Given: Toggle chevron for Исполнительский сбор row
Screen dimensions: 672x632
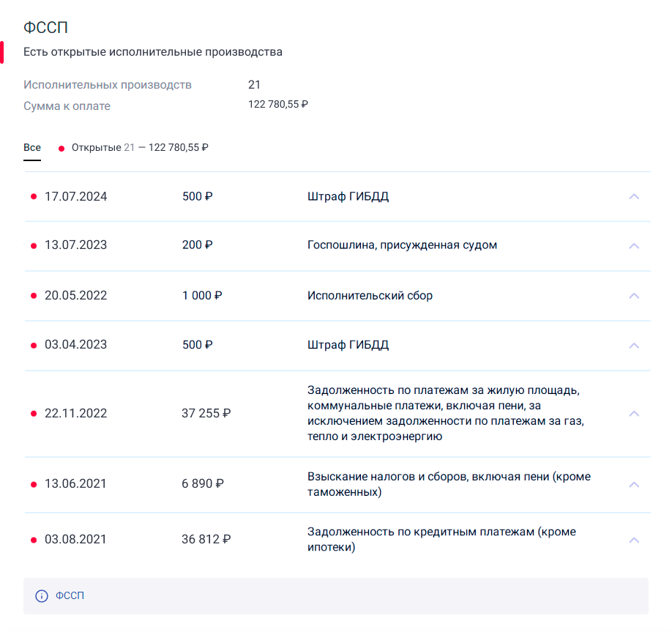Looking at the screenshot, I should (634, 296).
